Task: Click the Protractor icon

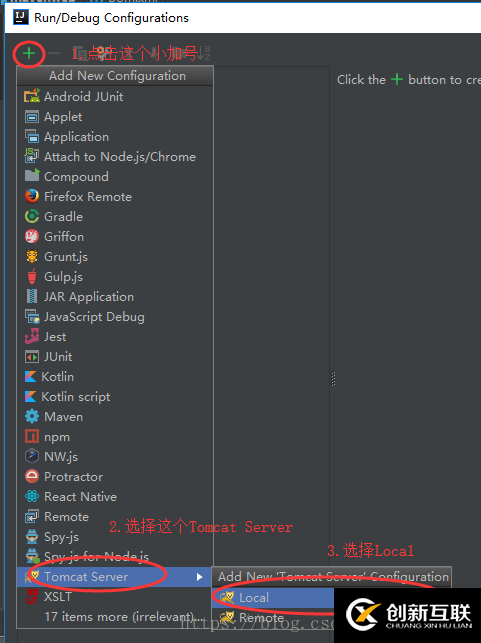Action: [32, 476]
